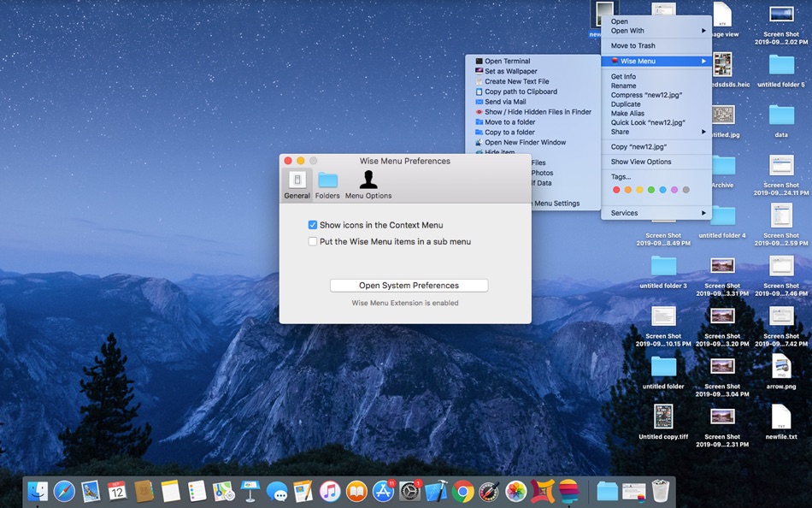Select Copy to a folder
Image resolution: width=812 pixels, height=508 pixels.
click(533, 133)
